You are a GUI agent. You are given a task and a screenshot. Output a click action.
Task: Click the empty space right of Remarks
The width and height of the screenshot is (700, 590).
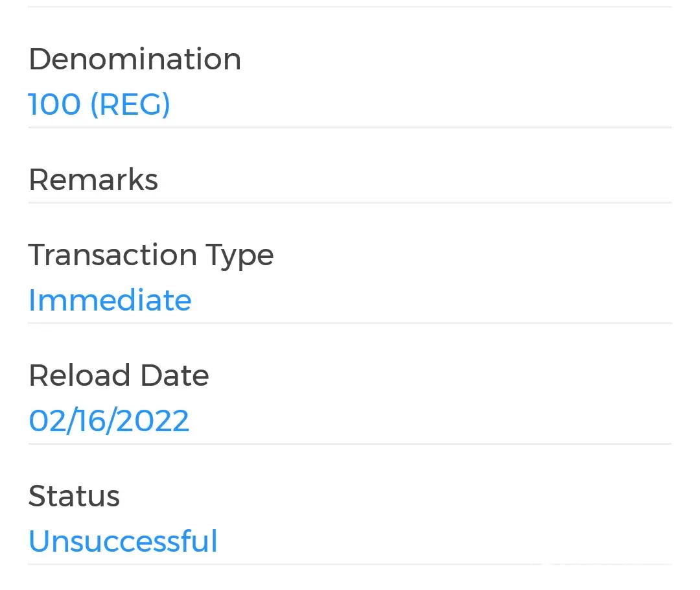415,180
